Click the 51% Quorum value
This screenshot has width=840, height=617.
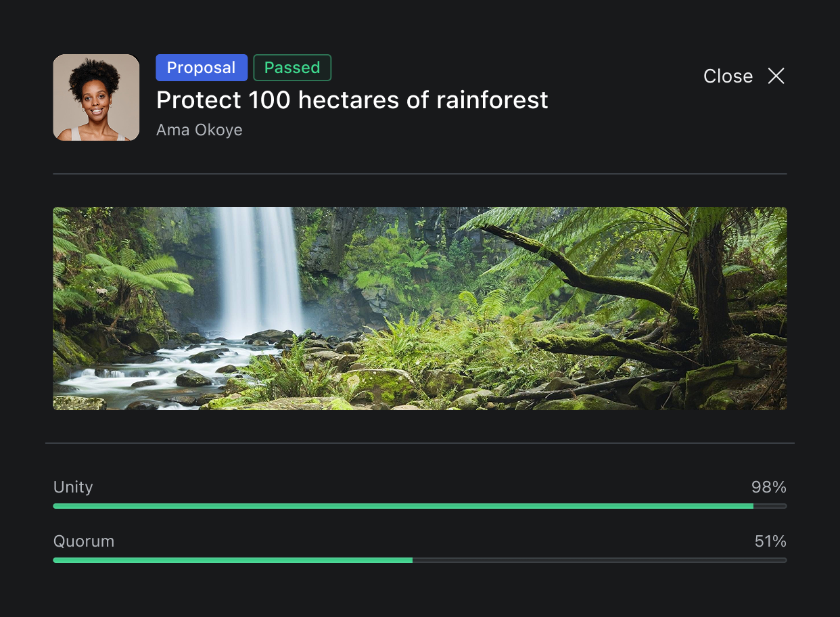click(x=770, y=541)
